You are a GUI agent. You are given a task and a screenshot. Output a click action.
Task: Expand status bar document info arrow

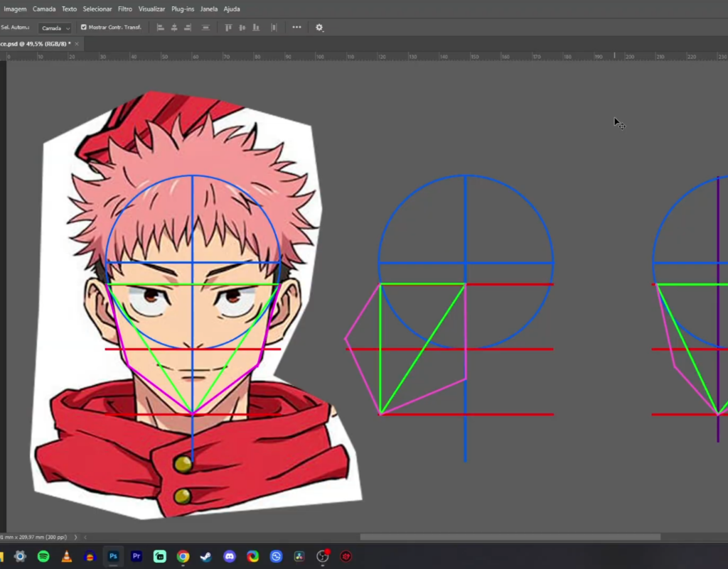tap(75, 537)
